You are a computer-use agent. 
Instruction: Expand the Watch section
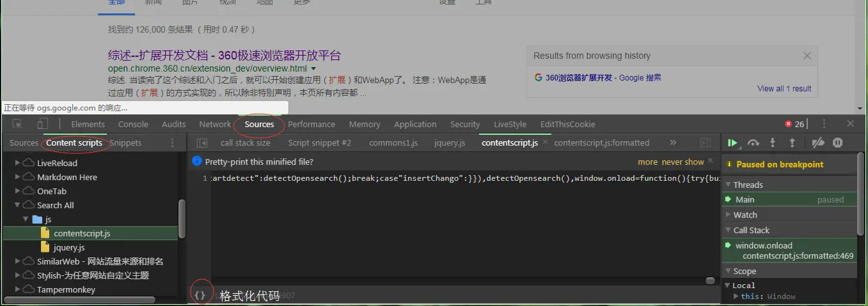click(x=728, y=215)
